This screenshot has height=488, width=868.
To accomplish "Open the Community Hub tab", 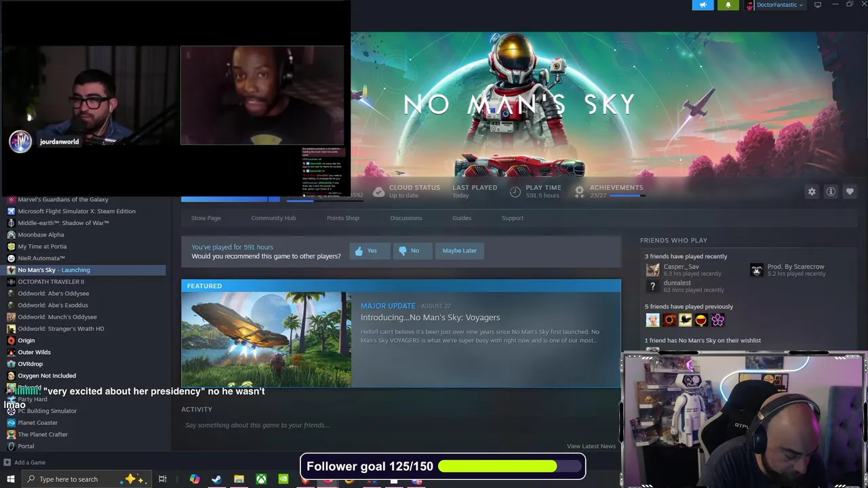I will pyautogui.click(x=273, y=218).
